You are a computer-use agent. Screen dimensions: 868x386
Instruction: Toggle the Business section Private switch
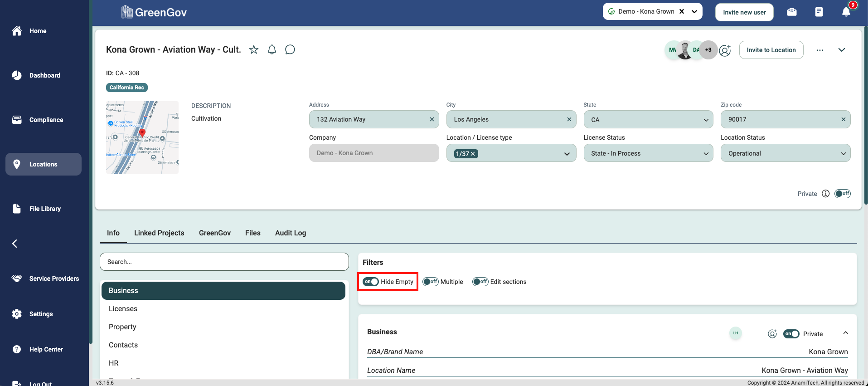[791, 334]
